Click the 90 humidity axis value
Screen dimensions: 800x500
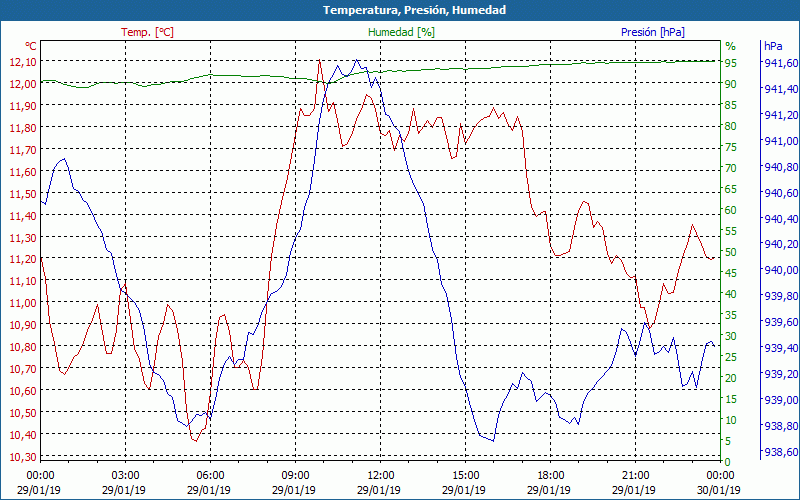coord(731,84)
